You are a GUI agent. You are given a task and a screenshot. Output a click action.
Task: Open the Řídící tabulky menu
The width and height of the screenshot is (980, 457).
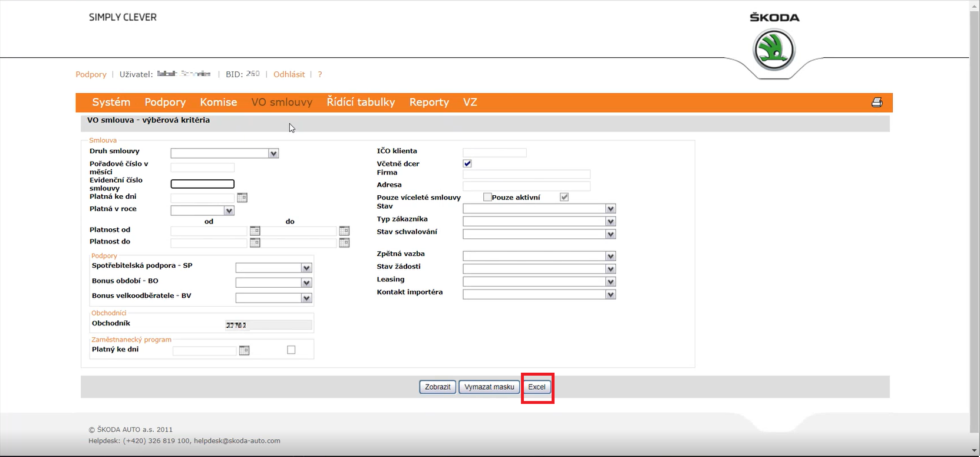pyautogui.click(x=361, y=102)
